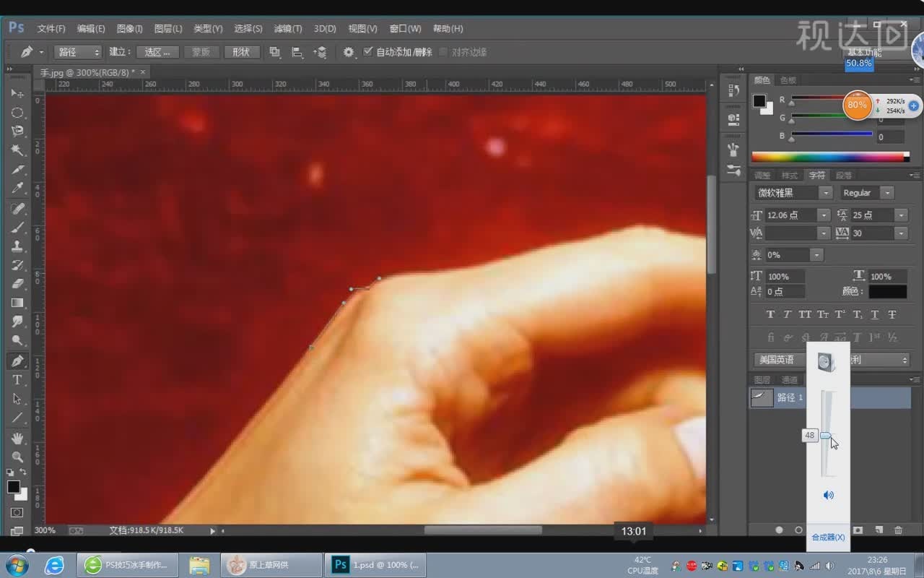Viewport: 924px width, 578px height.
Task: Toggle small caps text style
Action: tap(823, 314)
